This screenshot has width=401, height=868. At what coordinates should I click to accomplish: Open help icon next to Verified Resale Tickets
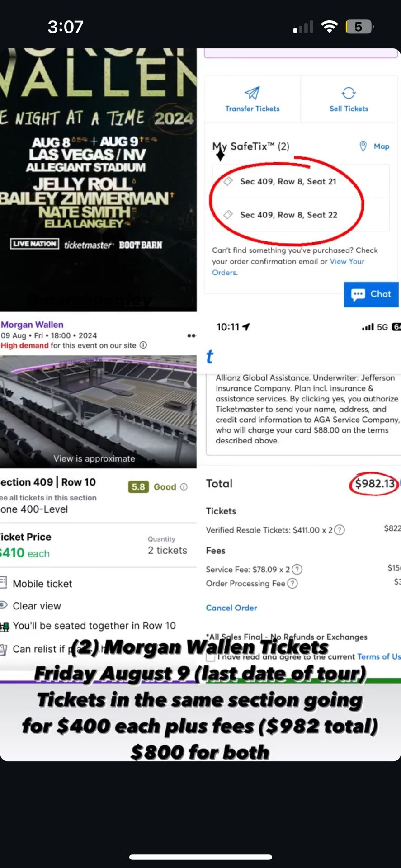tap(340, 530)
